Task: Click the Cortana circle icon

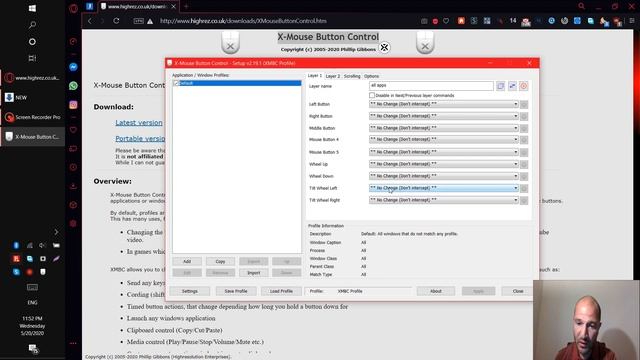Action: pyautogui.click(x=32, y=42)
